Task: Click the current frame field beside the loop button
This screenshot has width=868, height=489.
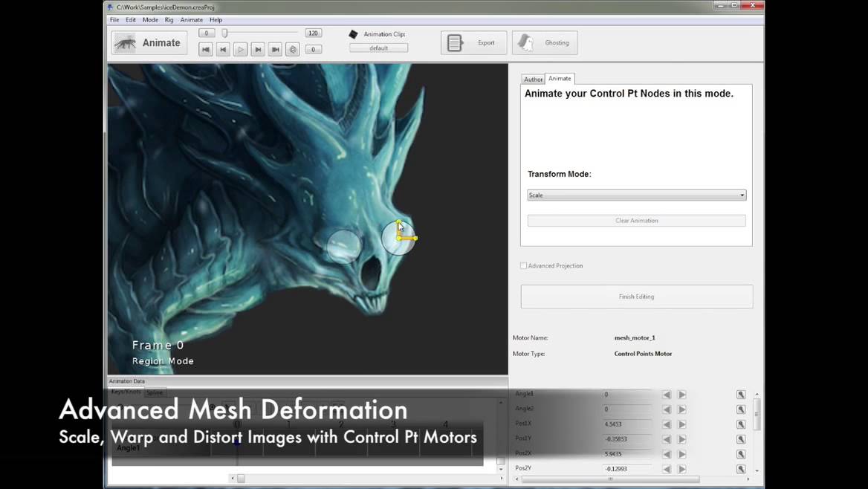Action: (x=314, y=49)
